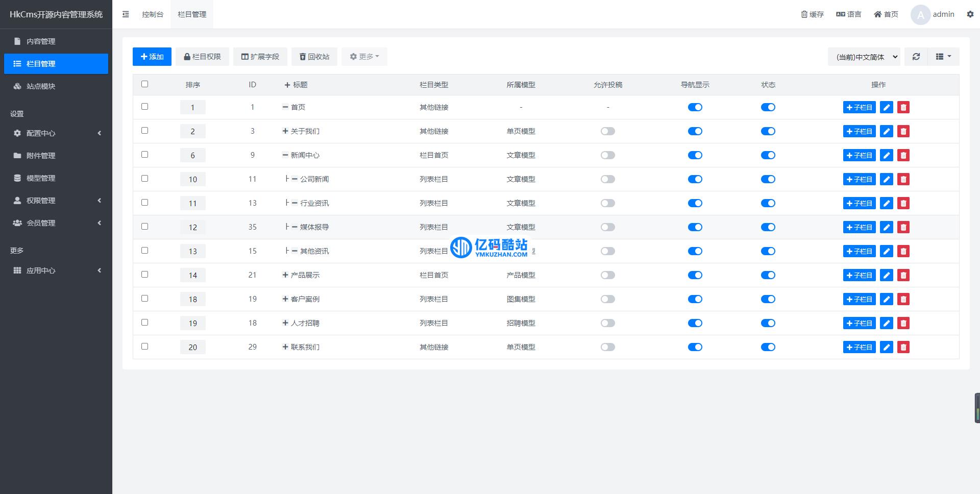
Task: Check the checkbox for the 新闻中心 row
Action: [x=144, y=155]
